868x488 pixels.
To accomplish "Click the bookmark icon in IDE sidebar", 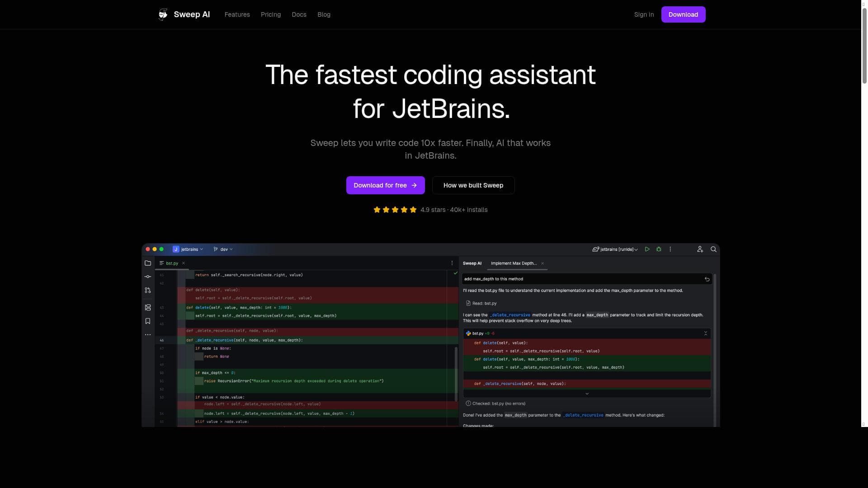I will point(148,321).
